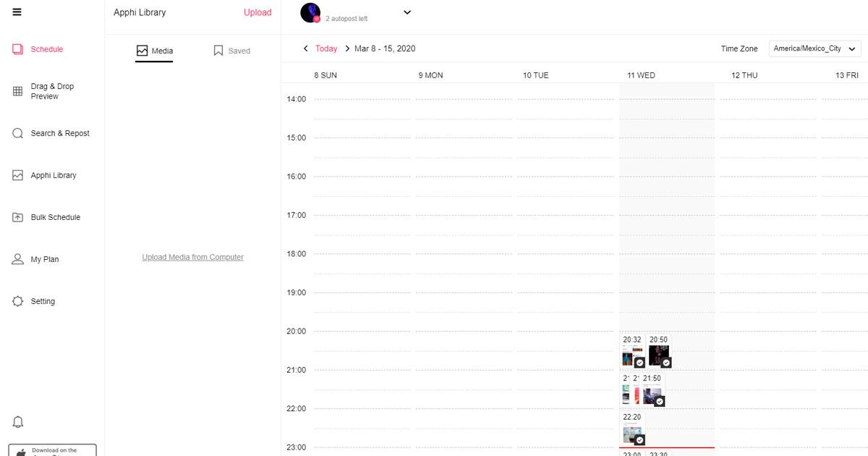Click checkmark badge on 22:20 post
Screen dimensions: 868x456
click(x=639, y=439)
